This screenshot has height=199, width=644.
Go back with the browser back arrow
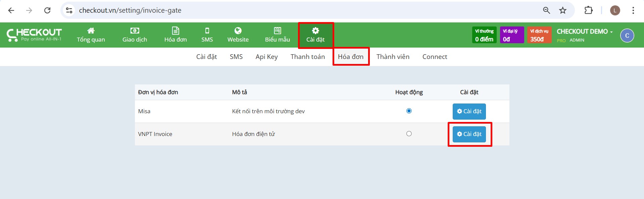tap(11, 10)
